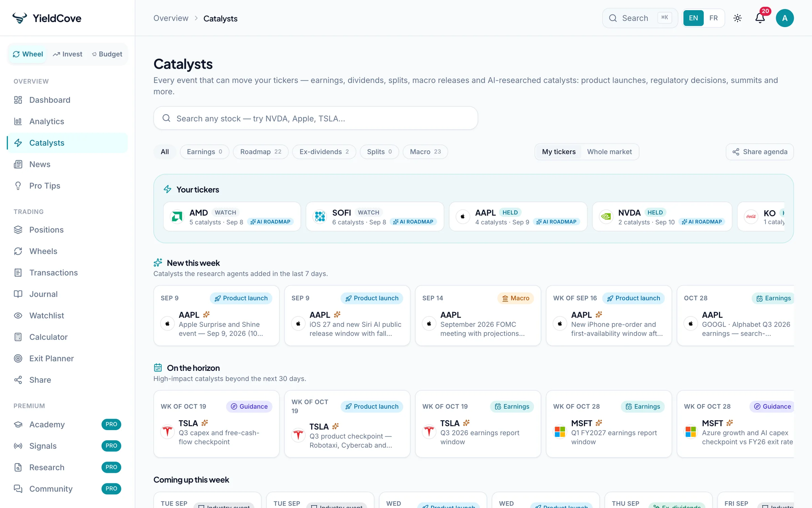
Task: Filter by Earnings catalysts
Action: click(x=204, y=152)
